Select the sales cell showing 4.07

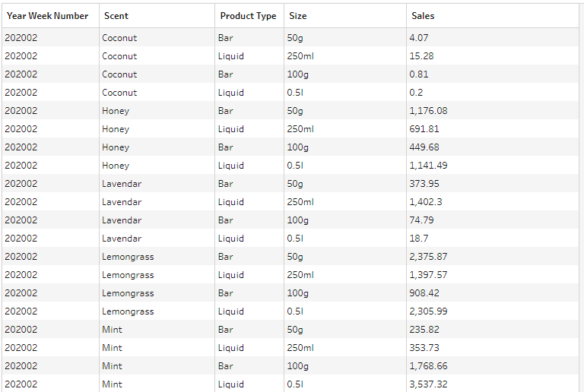(x=419, y=38)
